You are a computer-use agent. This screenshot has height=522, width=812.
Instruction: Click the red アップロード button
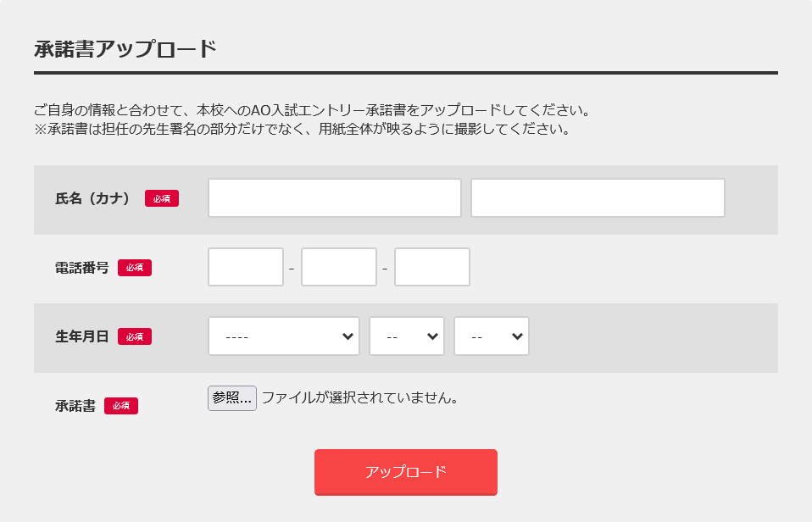click(x=406, y=472)
